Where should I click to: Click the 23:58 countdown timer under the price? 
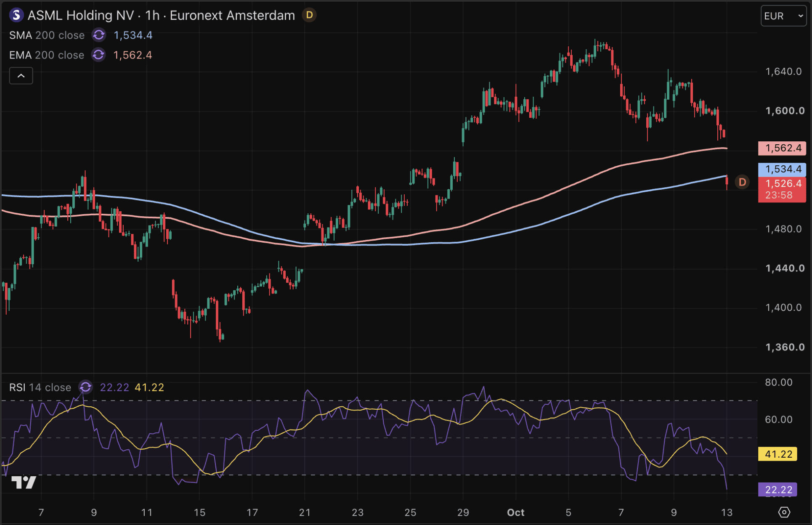pos(779,195)
